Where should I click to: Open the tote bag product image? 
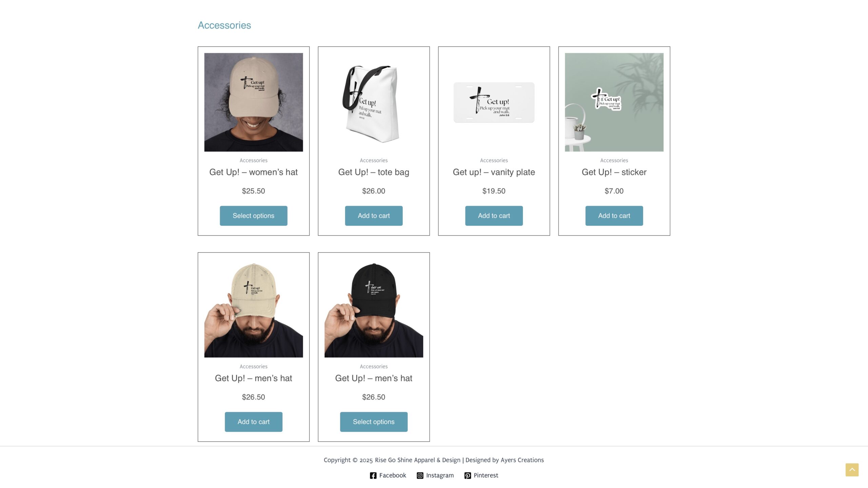tap(374, 102)
